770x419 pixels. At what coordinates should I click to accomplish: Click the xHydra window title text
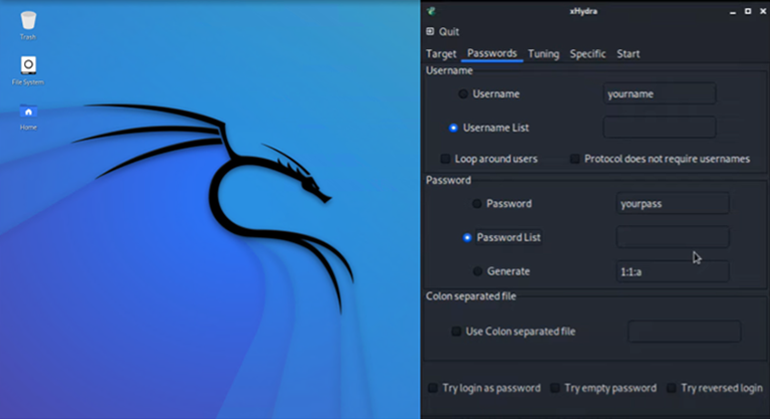[583, 11]
